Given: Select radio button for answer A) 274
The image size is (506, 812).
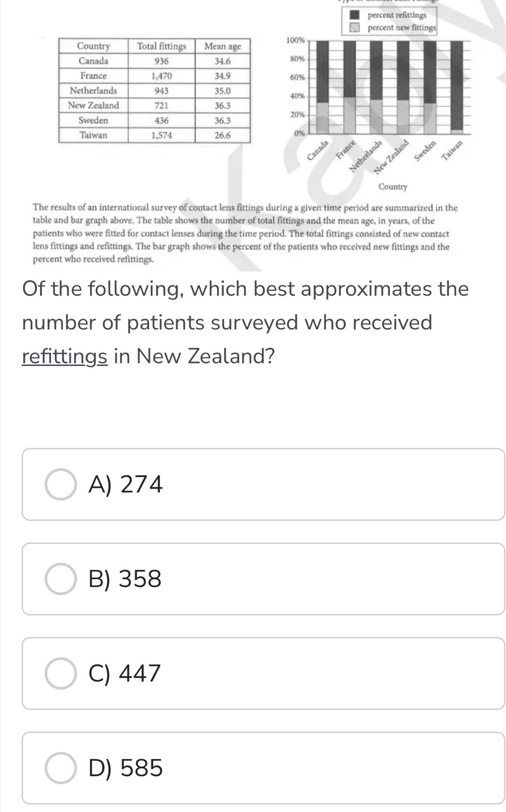Looking at the screenshot, I should (x=60, y=484).
